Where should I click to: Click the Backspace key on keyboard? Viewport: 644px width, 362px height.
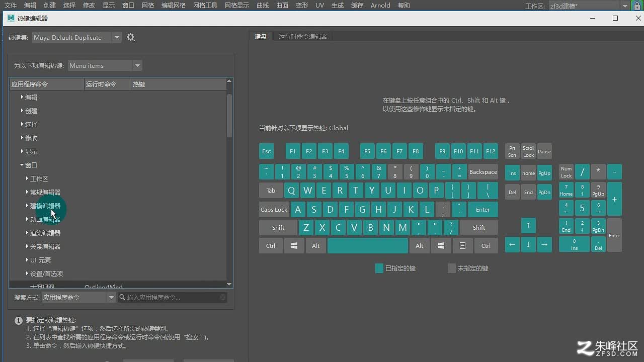[x=483, y=172]
